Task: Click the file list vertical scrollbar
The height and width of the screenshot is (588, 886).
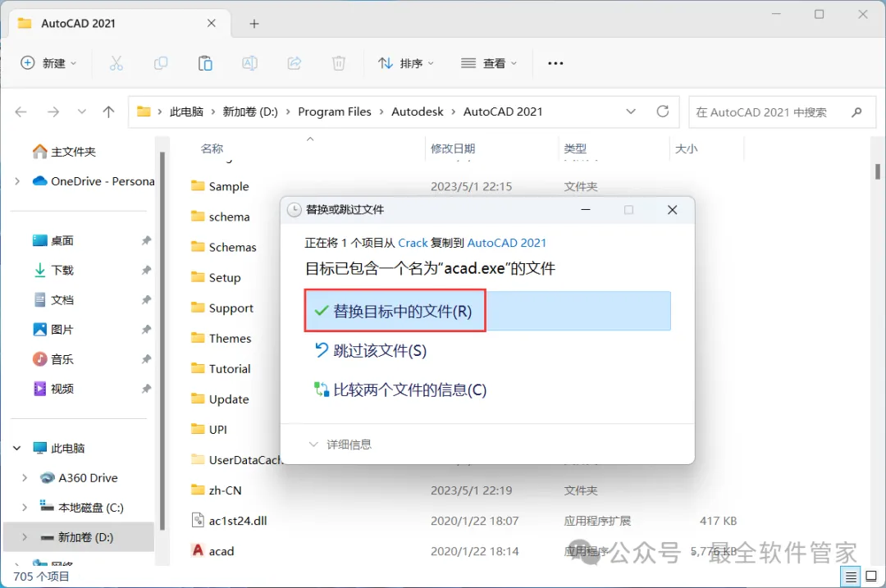Action: (878, 171)
